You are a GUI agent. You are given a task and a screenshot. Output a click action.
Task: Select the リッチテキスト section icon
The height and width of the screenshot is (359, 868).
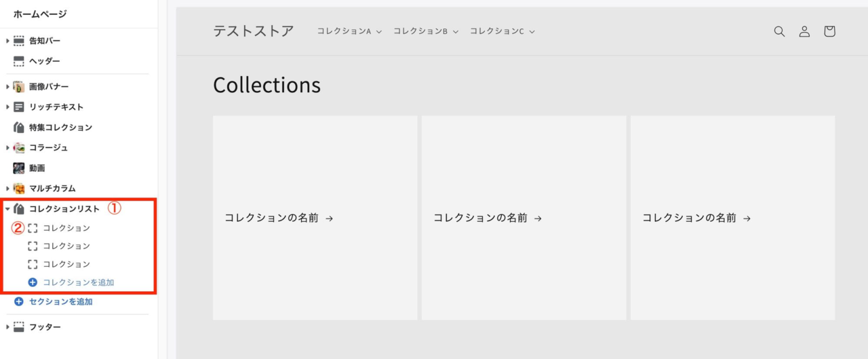point(19,107)
